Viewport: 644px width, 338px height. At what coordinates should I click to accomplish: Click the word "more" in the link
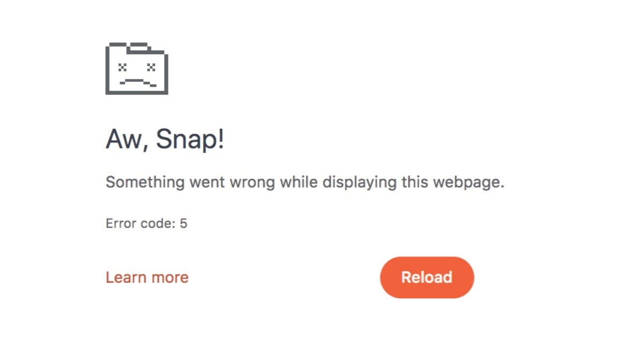coord(169,278)
